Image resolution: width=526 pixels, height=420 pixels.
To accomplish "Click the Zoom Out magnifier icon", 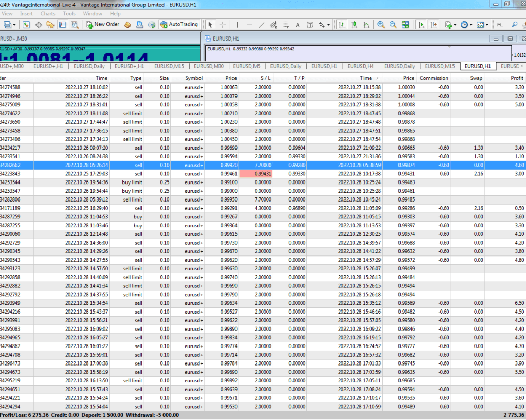I will pos(393,24).
